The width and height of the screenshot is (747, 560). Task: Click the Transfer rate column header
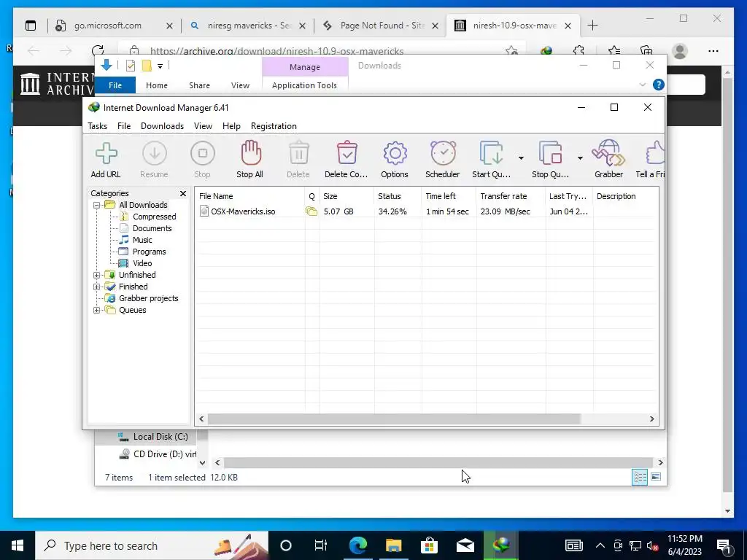coord(511,196)
